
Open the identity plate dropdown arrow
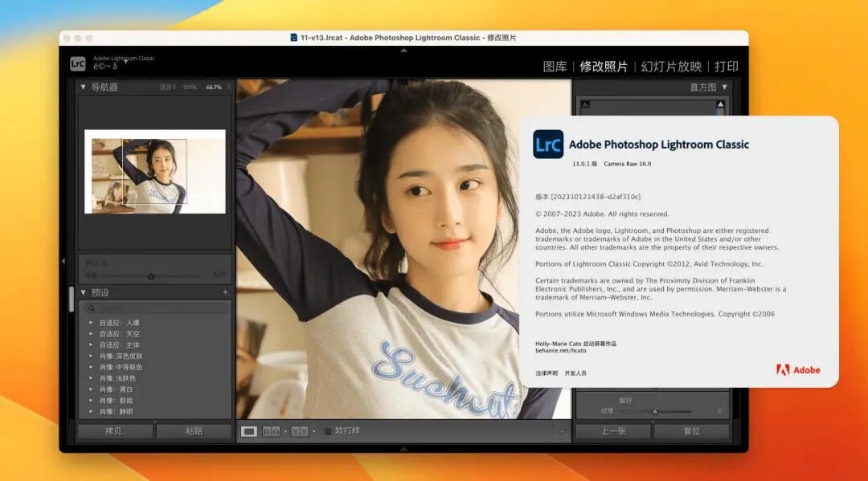tap(125, 62)
